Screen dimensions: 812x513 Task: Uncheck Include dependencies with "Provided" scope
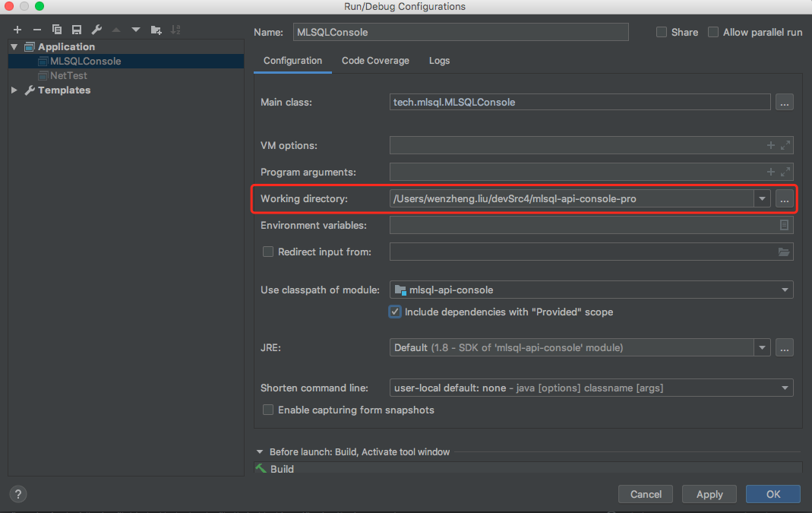[x=395, y=312]
